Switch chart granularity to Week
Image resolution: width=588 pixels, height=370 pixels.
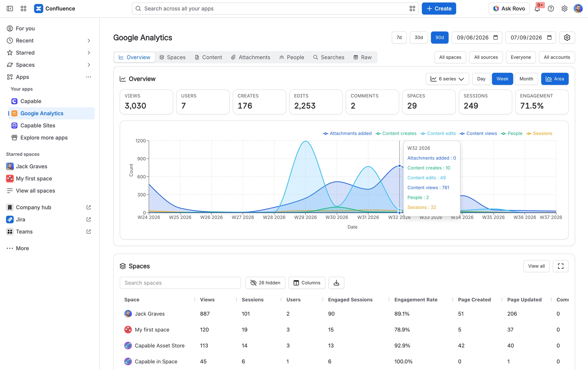502,79
